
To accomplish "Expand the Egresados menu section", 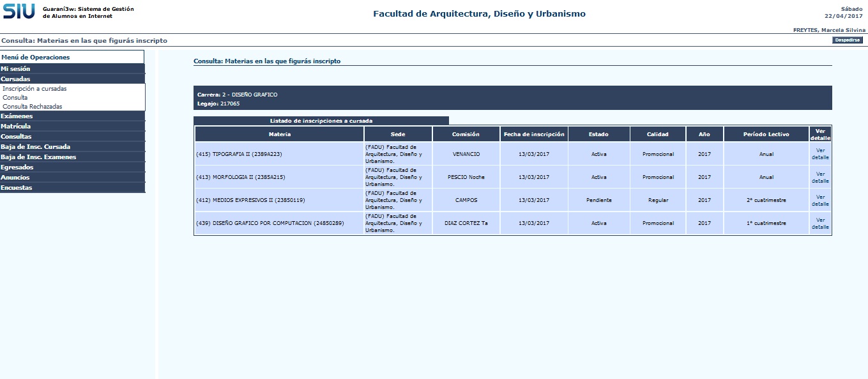I will [x=72, y=167].
